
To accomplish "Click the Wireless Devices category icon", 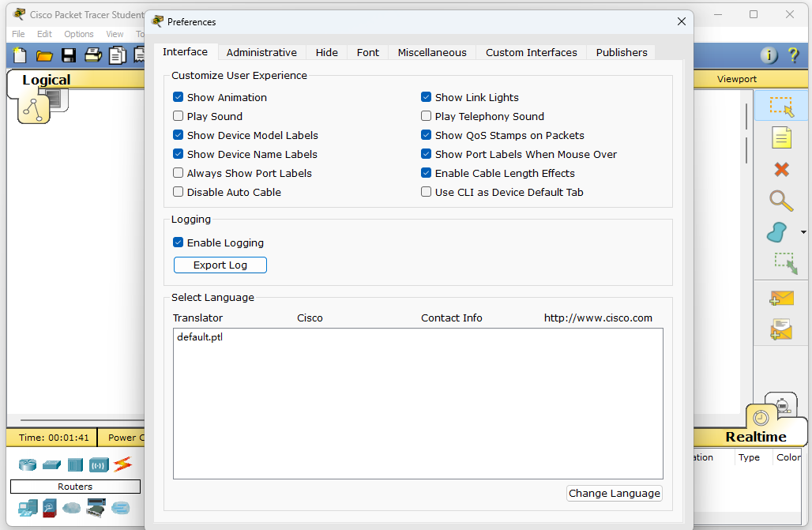I will [x=99, y=464].
